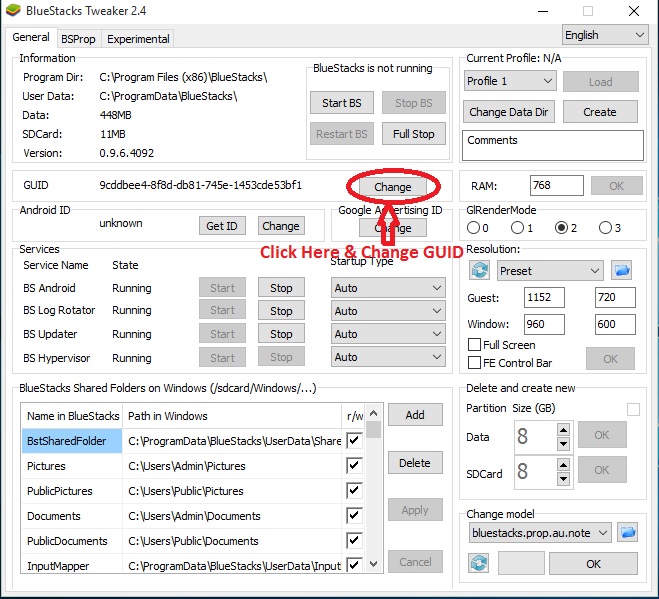Select GlRenderMode option 0
This screenshot has width=659, height=599.
tap(473, 227)
